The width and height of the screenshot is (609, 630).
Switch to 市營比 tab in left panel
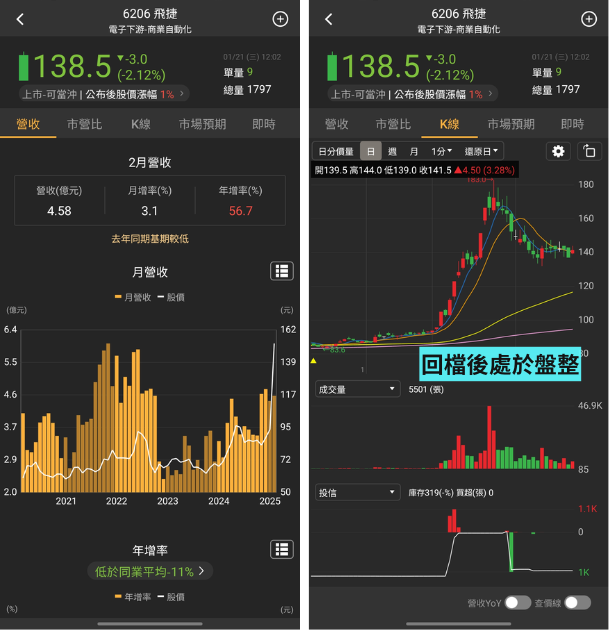click(84, 124)
